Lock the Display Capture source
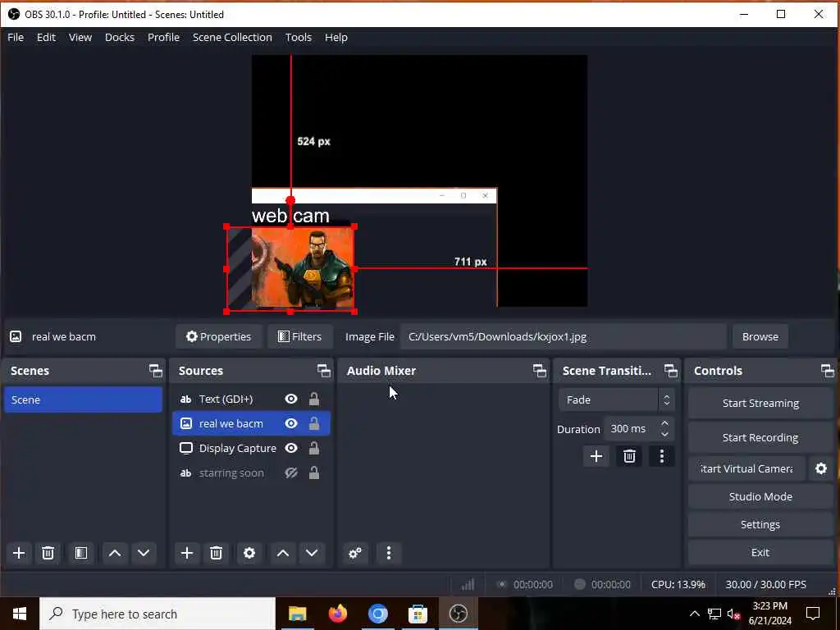840x630 pixels. point(314,449)
